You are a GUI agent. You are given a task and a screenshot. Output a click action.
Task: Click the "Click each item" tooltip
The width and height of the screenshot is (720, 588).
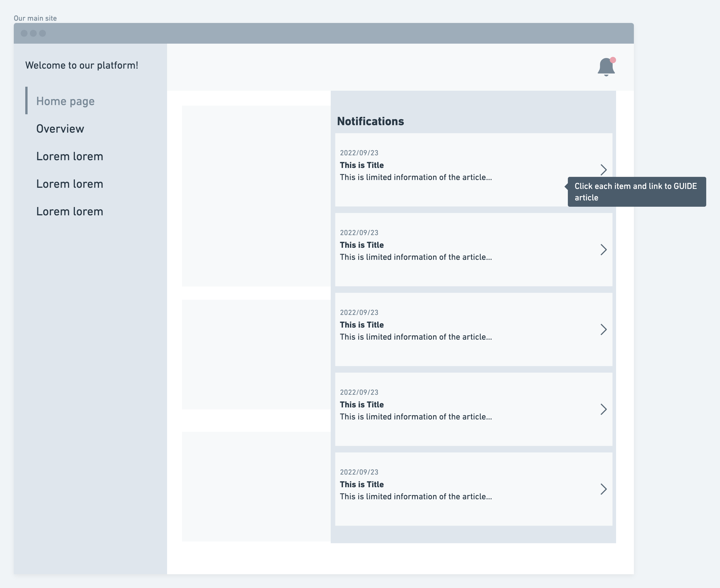(636, 192)
